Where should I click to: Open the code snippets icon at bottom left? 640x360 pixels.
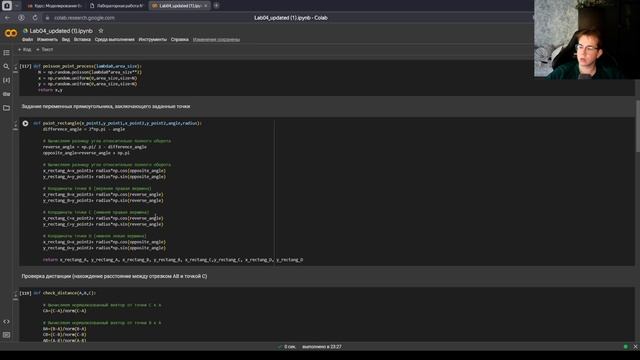6,322
